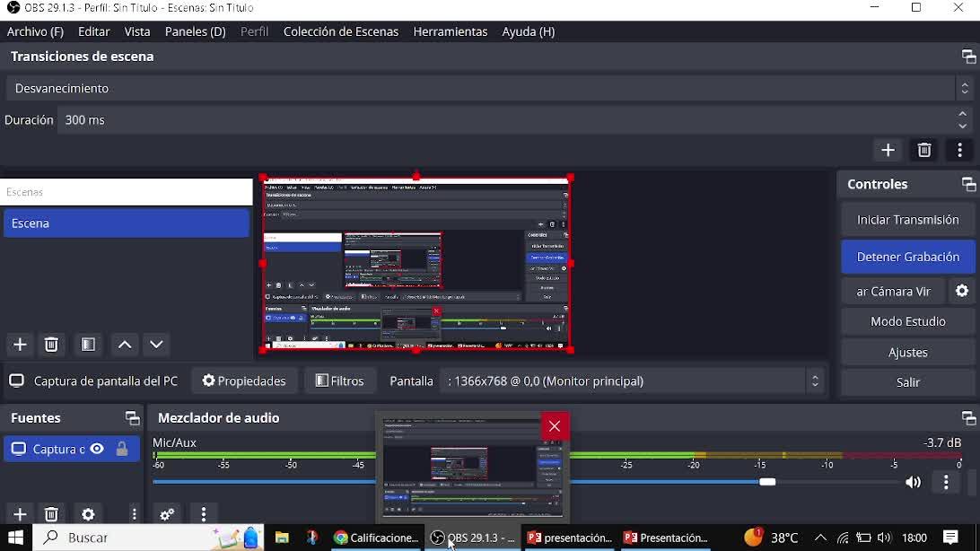Screen dimensions: 980x551
Task: Select Escena in the scenes list
Action: click(127, 223)
